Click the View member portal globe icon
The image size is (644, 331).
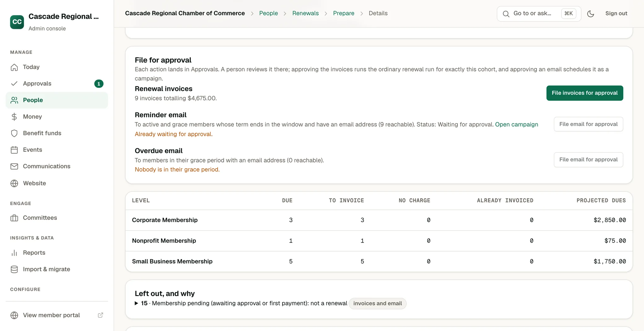click(x=14, y=315)
